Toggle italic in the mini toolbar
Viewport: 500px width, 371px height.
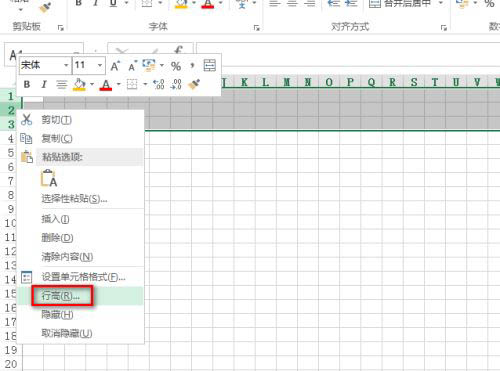44,84
